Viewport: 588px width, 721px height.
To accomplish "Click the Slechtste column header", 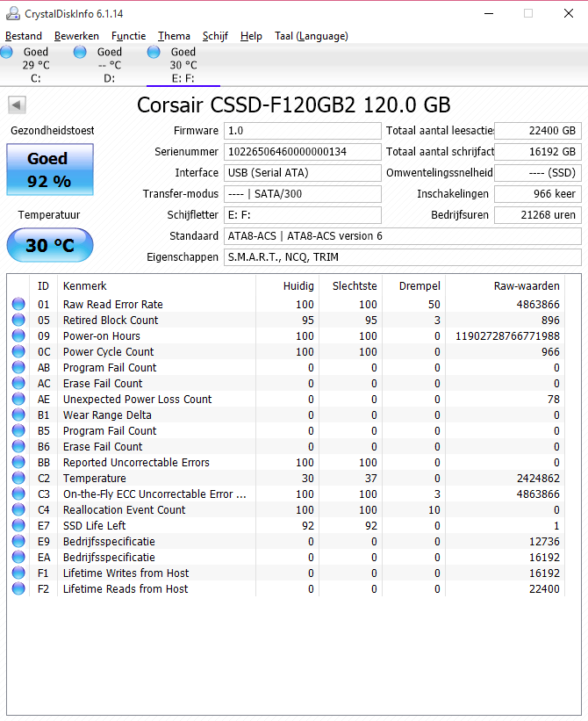I will point(351,286).
